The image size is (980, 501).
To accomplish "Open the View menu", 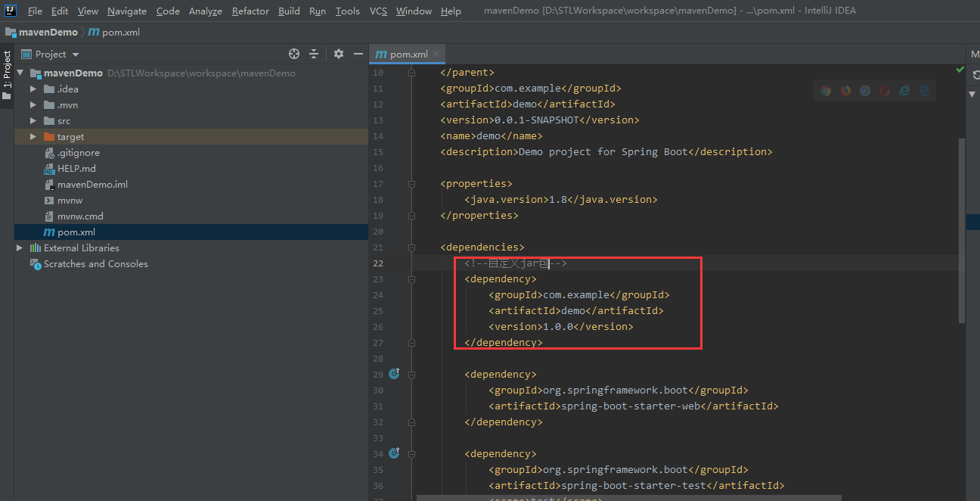I will tap(88, 11).
